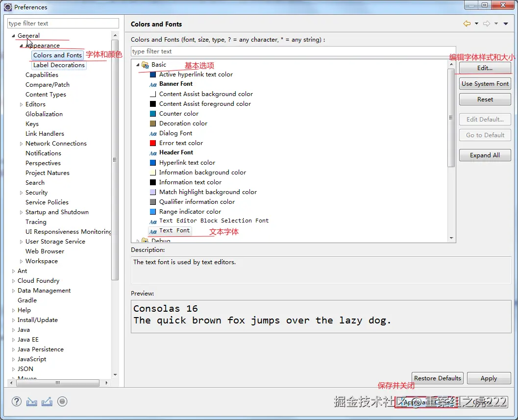The height and width of the screenshot is (420, 518).
Task: Focus the Colors and Fonts filter field
Action: click(294, 51)
